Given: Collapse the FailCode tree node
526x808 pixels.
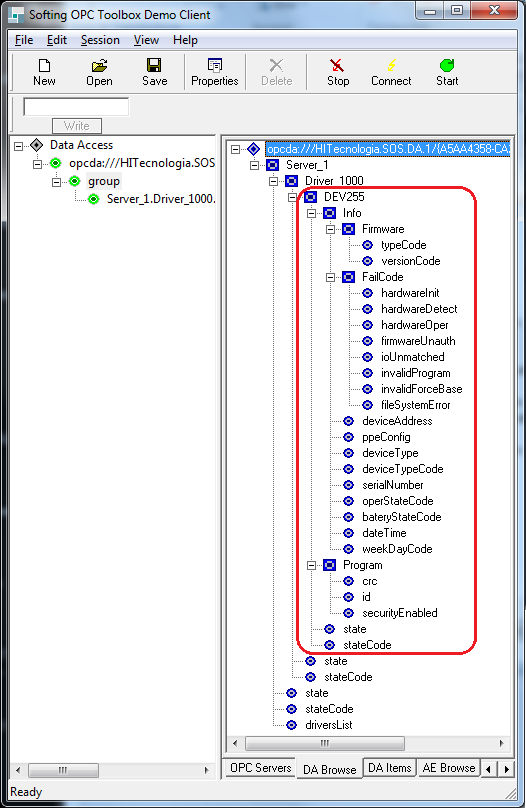Looking at the screenshot, I should coord(331,277).
